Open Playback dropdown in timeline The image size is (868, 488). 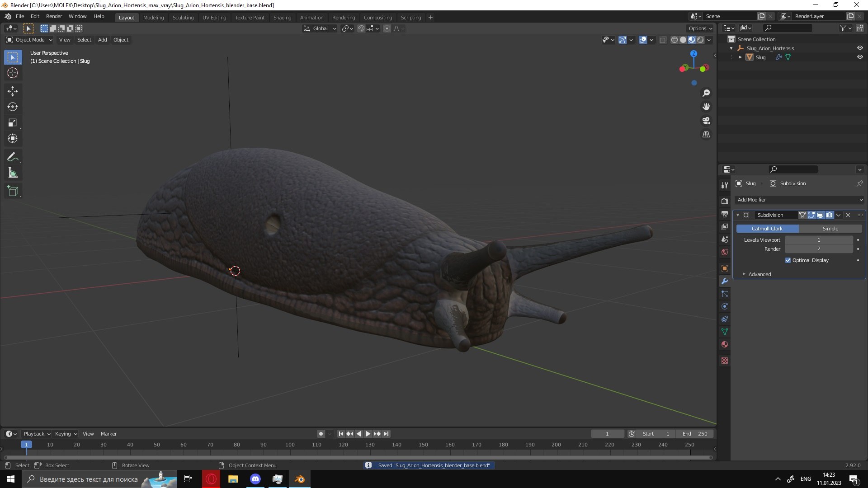tap(37, 434)
